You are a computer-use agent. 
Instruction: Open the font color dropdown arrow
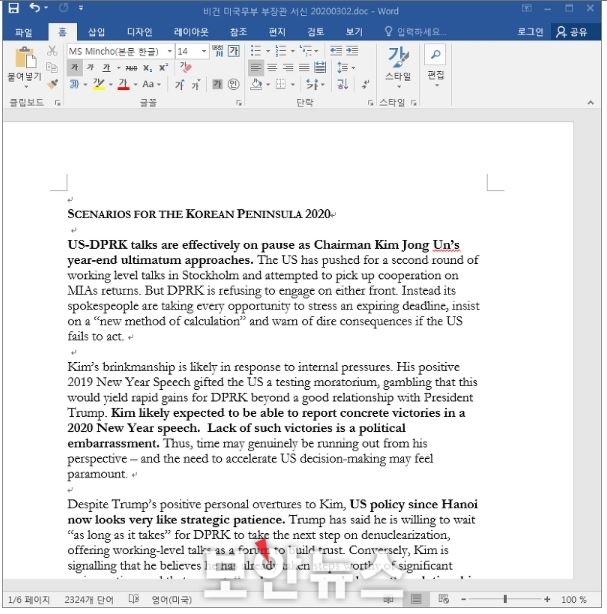click(x=135, y=85)
